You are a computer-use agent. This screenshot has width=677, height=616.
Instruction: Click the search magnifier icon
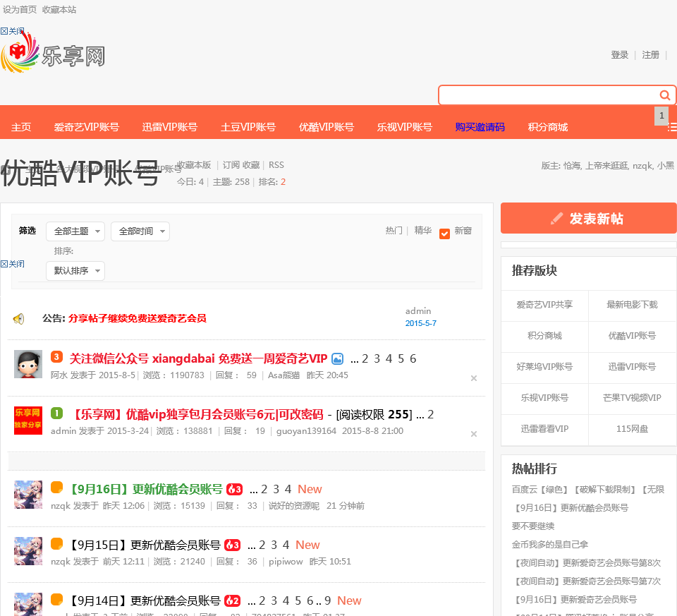[664, 95]
